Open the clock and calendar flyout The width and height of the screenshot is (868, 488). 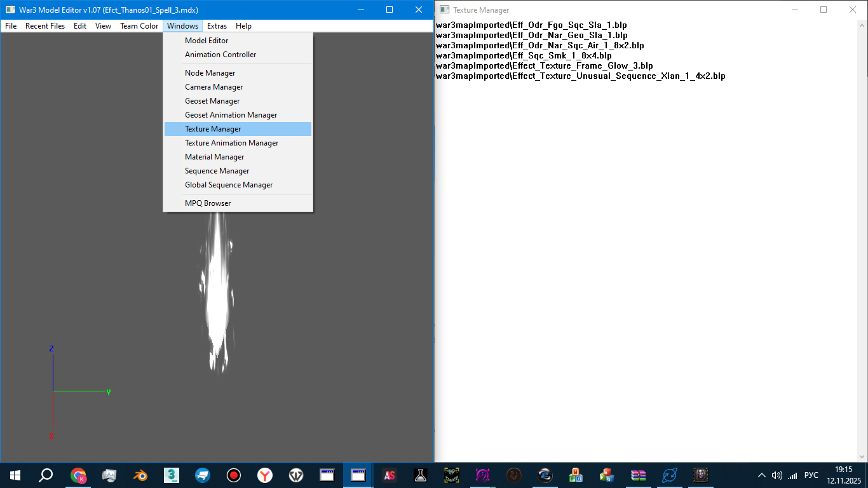pyautogui.click(x=844, y=475)
